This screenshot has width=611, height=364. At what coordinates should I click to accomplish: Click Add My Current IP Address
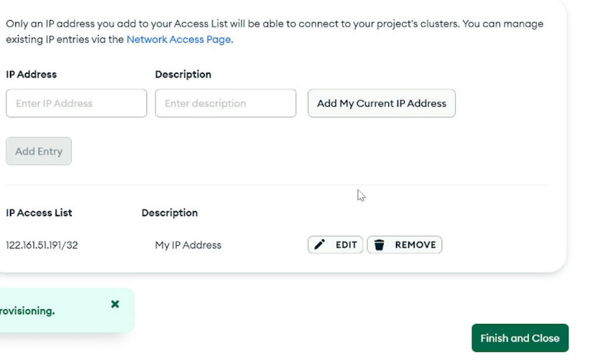pos(382,103)
